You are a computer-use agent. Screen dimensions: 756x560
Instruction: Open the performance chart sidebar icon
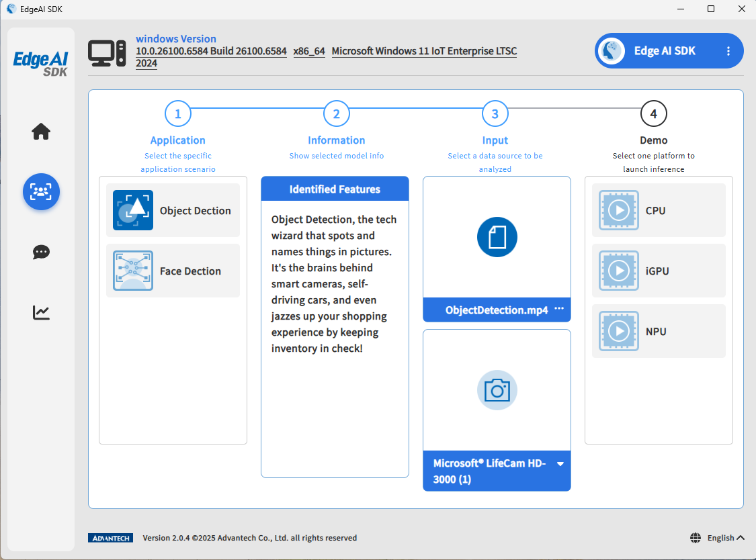[x=41, y=313]
